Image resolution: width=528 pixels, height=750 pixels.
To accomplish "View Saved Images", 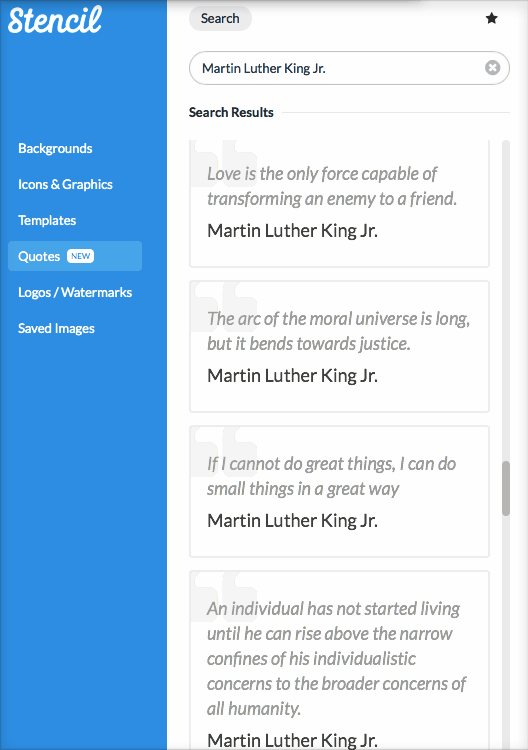I will point(56,328).
